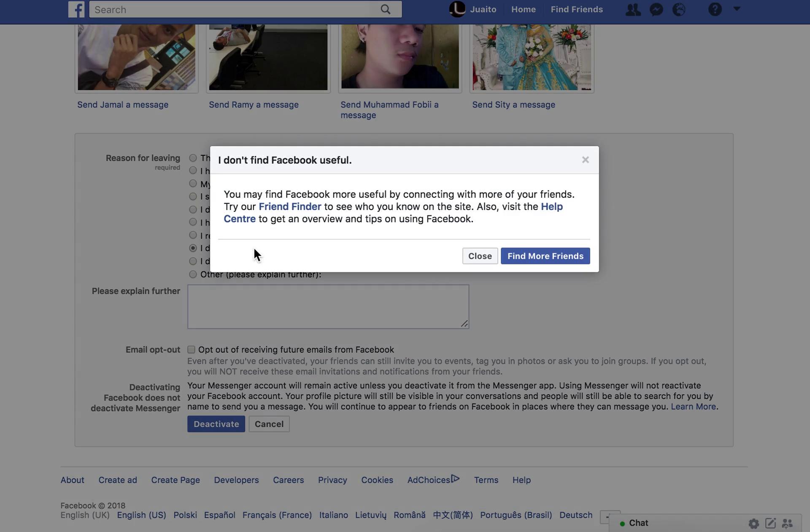Open Sity's wedding photo thumbnail
The image size is (810, 532).
click(x=532, y=57)
